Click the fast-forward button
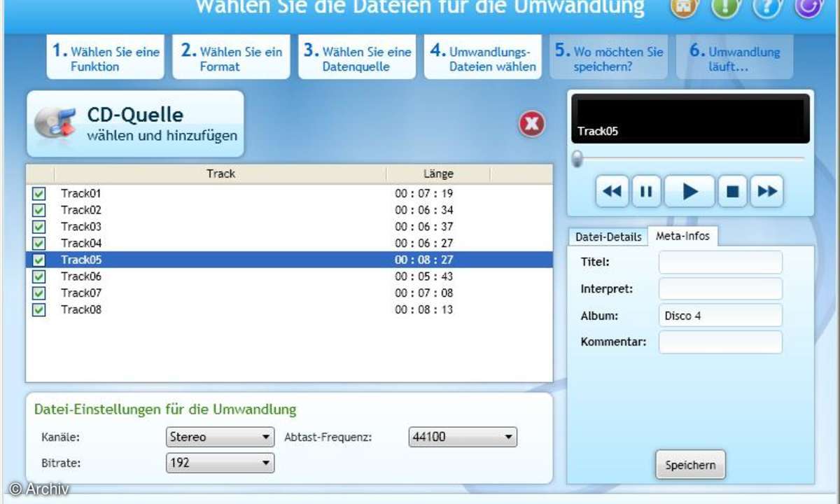Screen dimensions: 840x504 [766, 192]
